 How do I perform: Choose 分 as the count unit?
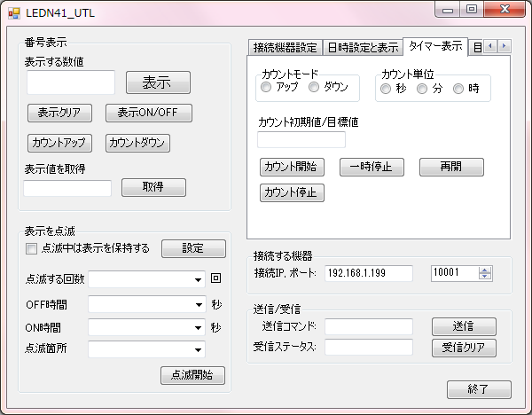click(422, 89)
